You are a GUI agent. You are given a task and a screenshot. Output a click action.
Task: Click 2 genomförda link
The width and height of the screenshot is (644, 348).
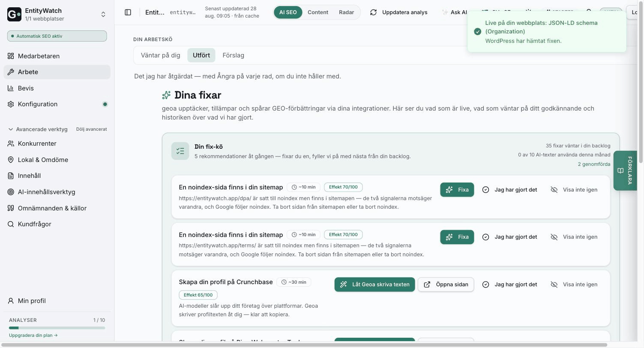point(594,164)
